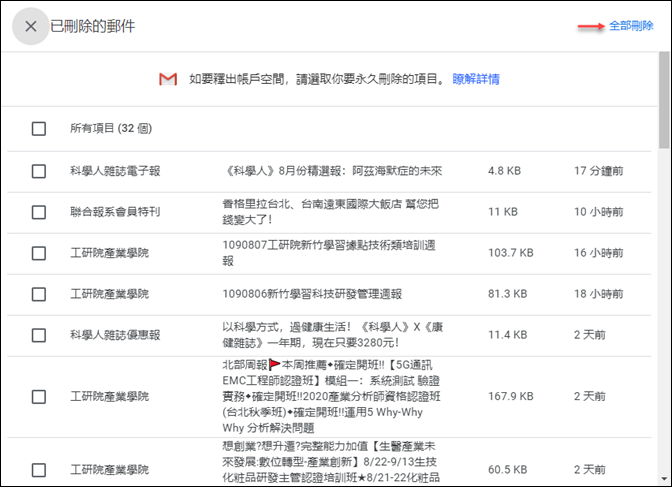Tick checkbox for 科學人雜誌電子報 row
This screenshot has height=487, width=672.
(39, 171)
